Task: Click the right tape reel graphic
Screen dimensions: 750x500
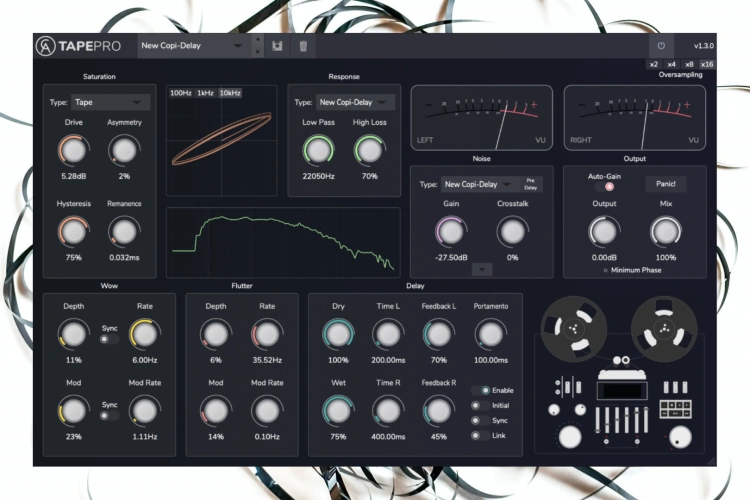Action: pos(664,329)
